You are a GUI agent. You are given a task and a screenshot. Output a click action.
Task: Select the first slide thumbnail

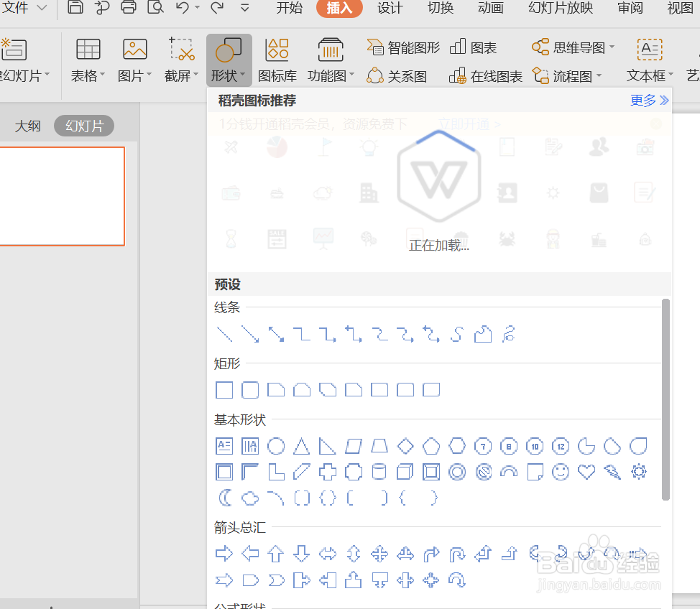(x=62, y=196)
